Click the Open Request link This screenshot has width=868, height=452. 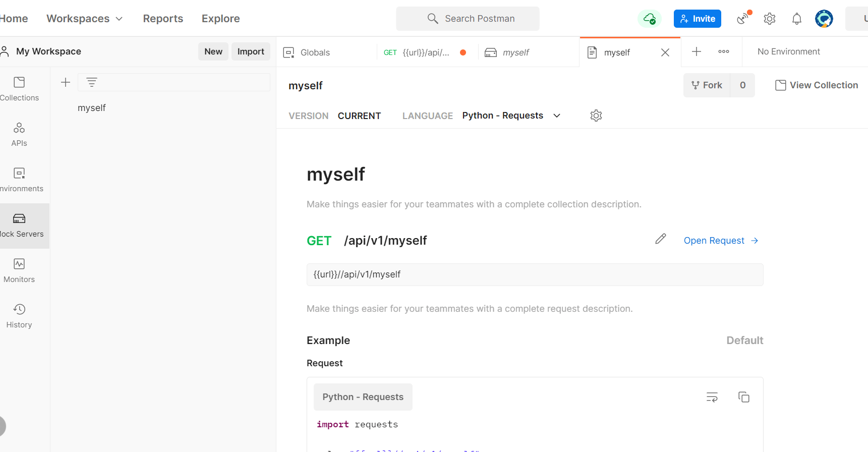(x=721, y=241)
